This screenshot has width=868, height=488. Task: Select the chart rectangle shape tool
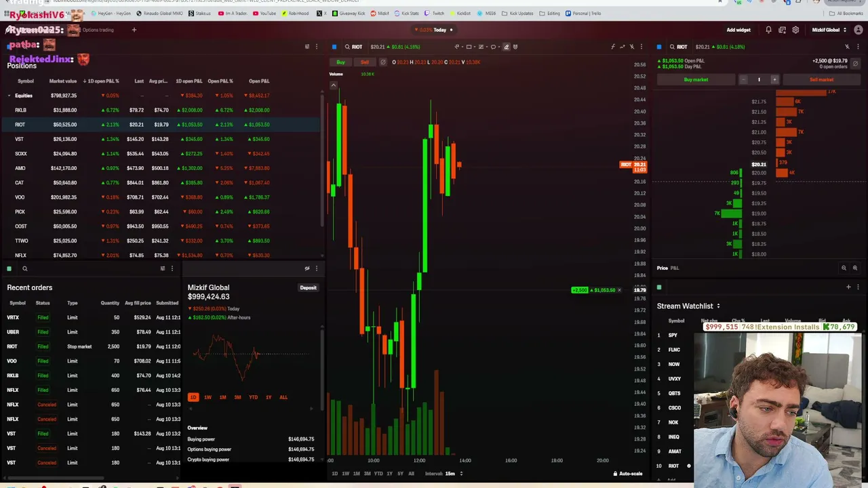[x=469, y=47]
